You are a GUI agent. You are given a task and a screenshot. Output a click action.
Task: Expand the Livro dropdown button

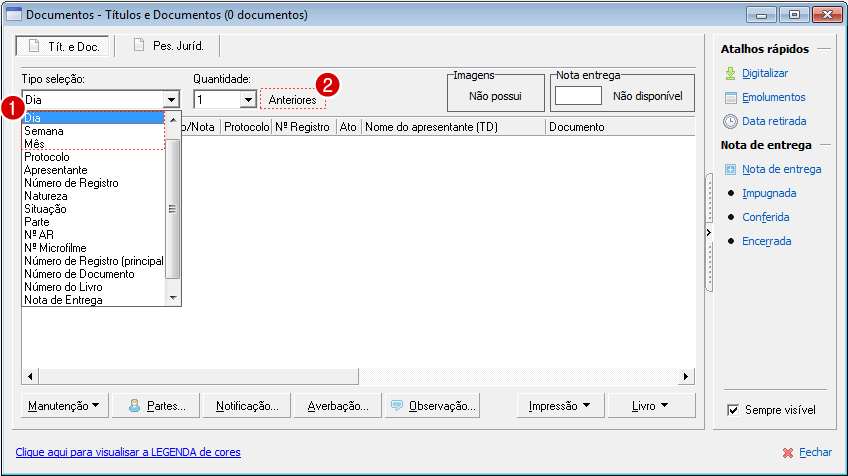(650, 406)
